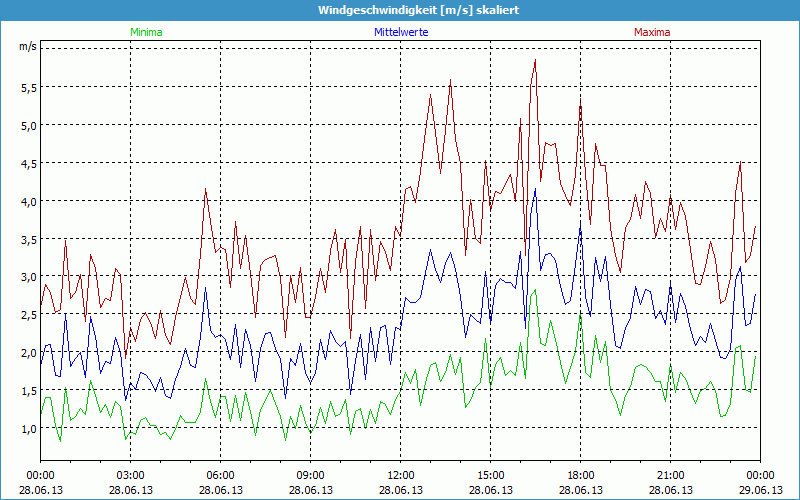This screenshot has width=800, height=500.
Task: Click the 2,0 y-axis value
Action: [28, 353]
